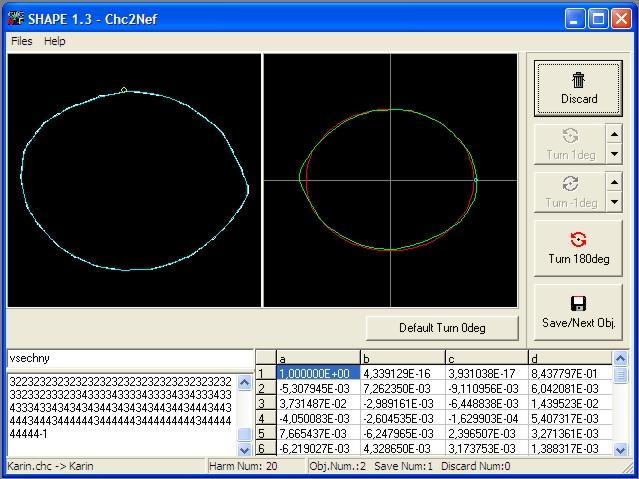The image size is (639, 479).
Task: Click the Discard trash can button
Action: click(x=578, y=88)
